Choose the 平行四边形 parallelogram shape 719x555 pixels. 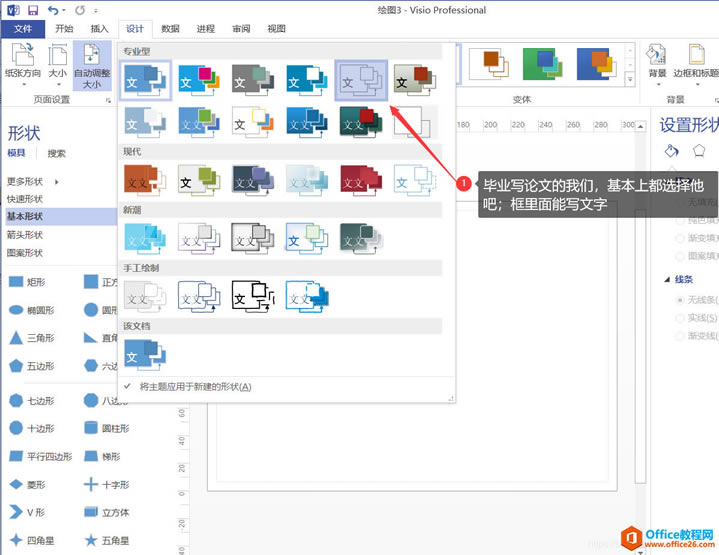click(x=40, y=456)
